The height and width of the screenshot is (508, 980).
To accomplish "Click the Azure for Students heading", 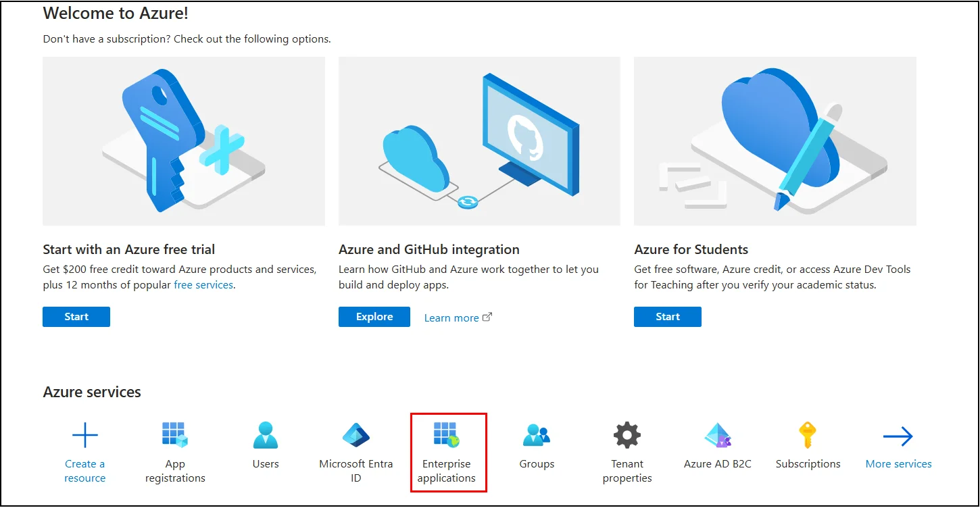I will (x=691, y=249).
